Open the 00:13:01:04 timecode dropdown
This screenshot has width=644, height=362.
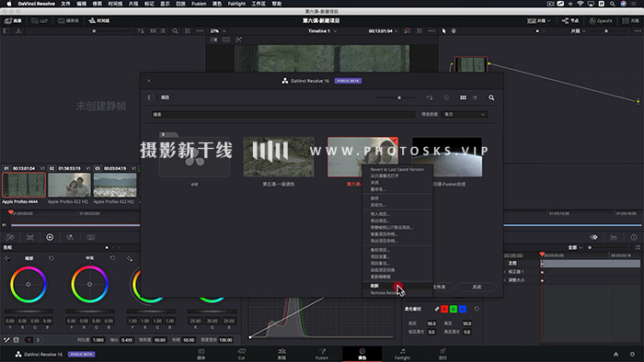coord(383,30)
